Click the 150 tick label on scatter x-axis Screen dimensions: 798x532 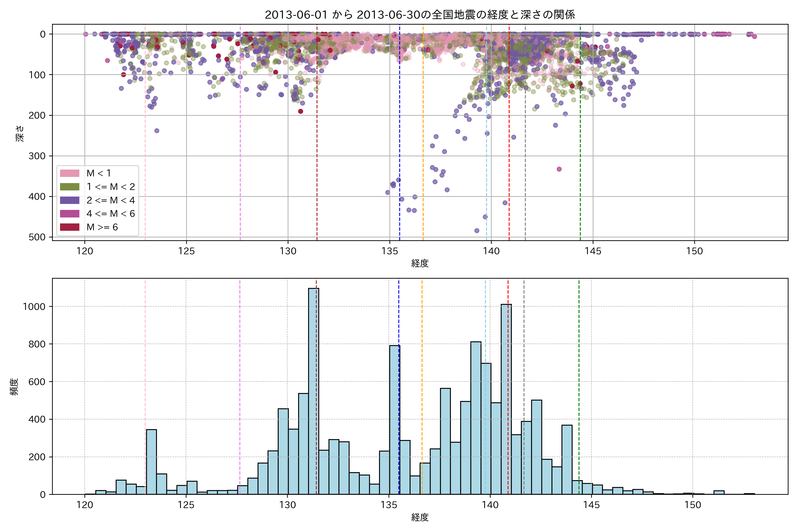point(694,251)
